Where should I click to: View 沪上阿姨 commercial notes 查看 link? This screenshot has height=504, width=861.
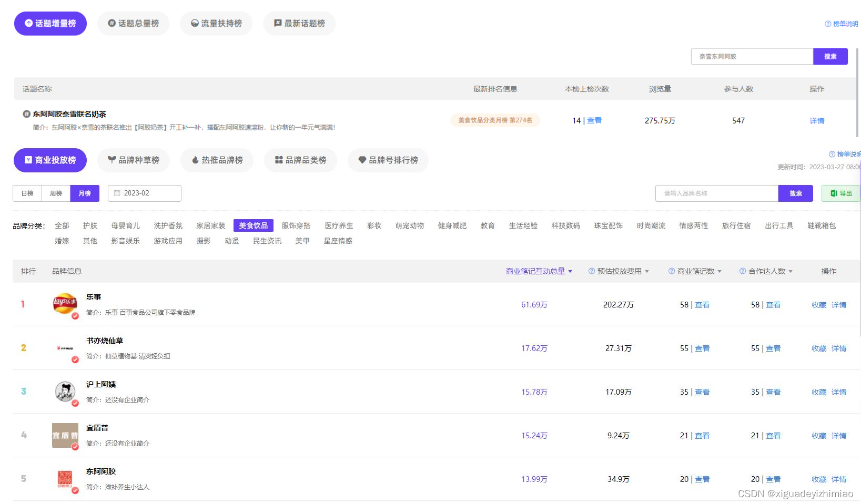702,392
